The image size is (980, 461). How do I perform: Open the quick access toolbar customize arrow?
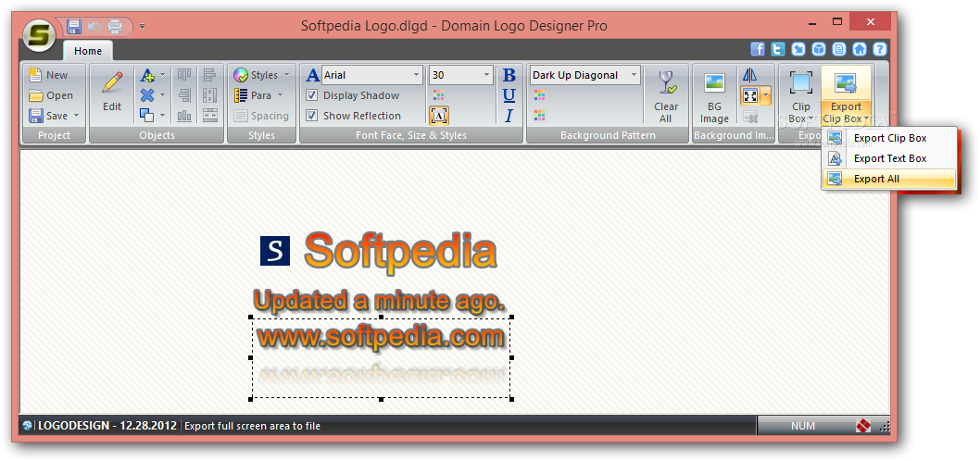point(143,27)
